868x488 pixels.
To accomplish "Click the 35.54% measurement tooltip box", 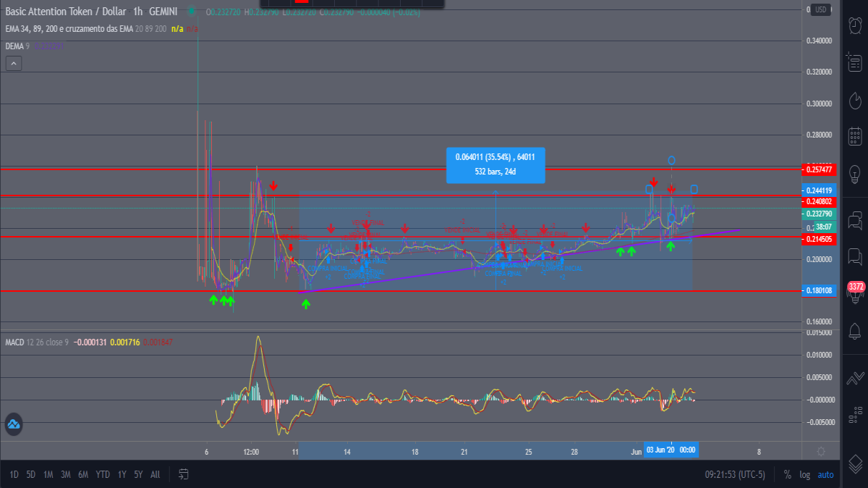I will point(495,164).
